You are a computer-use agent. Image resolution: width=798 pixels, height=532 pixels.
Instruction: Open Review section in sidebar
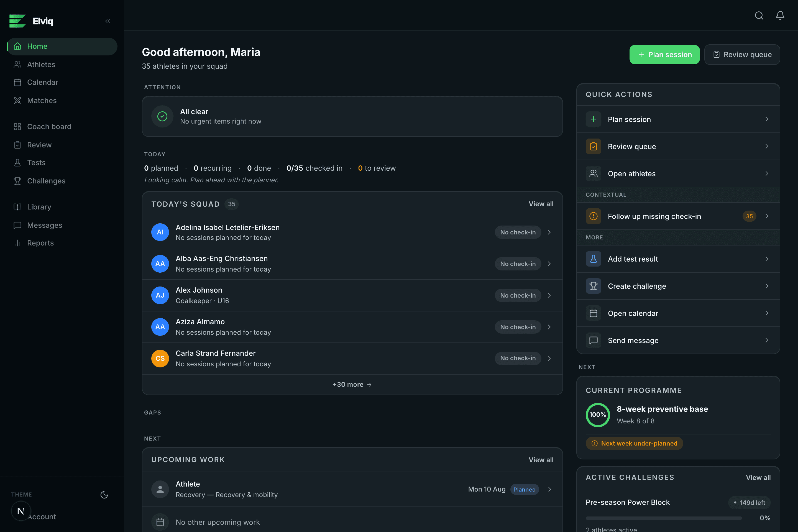pyautogui.click(x=62, y=145)
